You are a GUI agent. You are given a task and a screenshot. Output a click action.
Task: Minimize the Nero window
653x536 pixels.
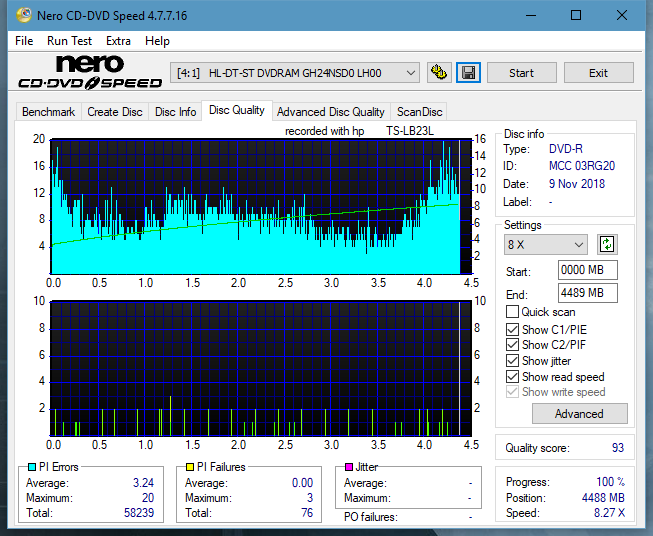click(x=531, y=15)
